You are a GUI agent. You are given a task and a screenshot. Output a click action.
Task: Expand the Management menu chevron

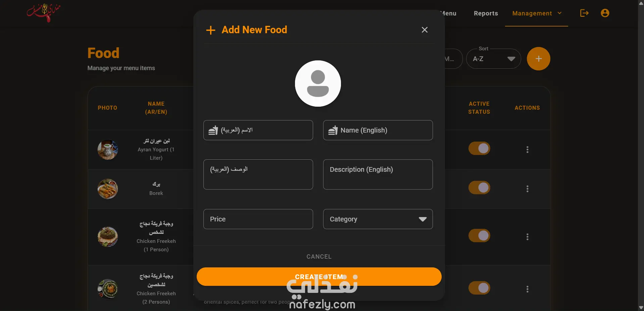point(559,13)
